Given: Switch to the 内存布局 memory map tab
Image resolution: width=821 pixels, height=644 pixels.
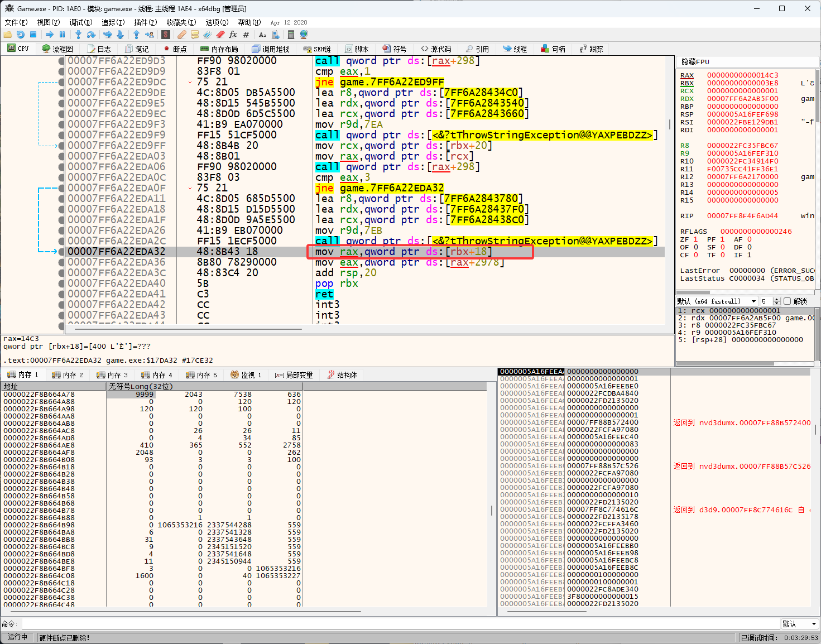Looking at the screenshot, I should 219,49.
